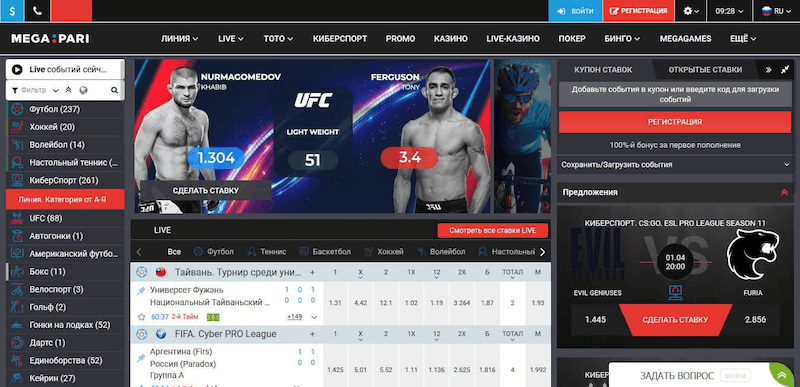Expand the ЕЩЁ menu
The height and width of the screenshot is (387, 800).
743,39
